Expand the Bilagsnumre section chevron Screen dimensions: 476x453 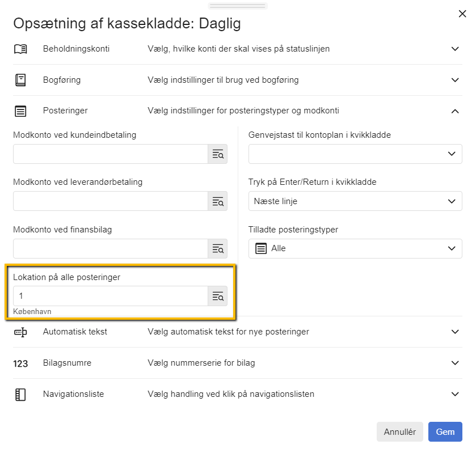pyautogui.click(x=455, y=363)
